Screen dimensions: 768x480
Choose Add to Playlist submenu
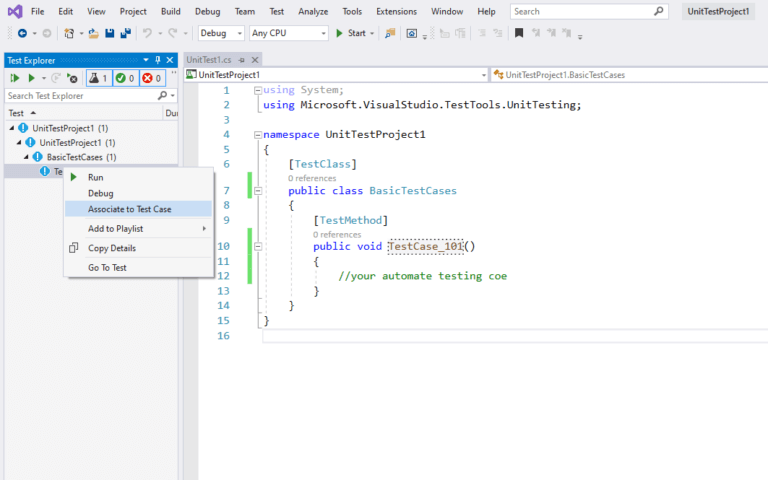138,229
